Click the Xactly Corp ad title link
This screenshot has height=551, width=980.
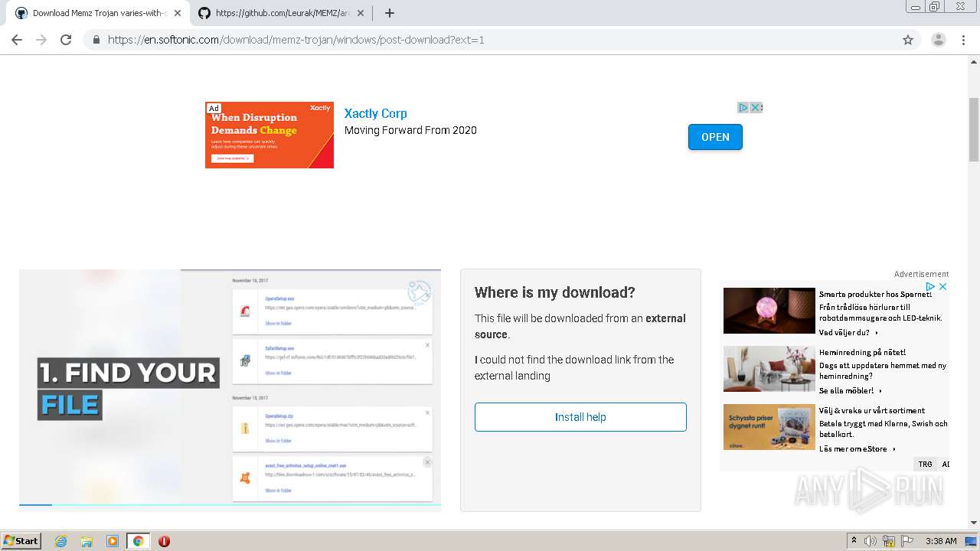375,113
